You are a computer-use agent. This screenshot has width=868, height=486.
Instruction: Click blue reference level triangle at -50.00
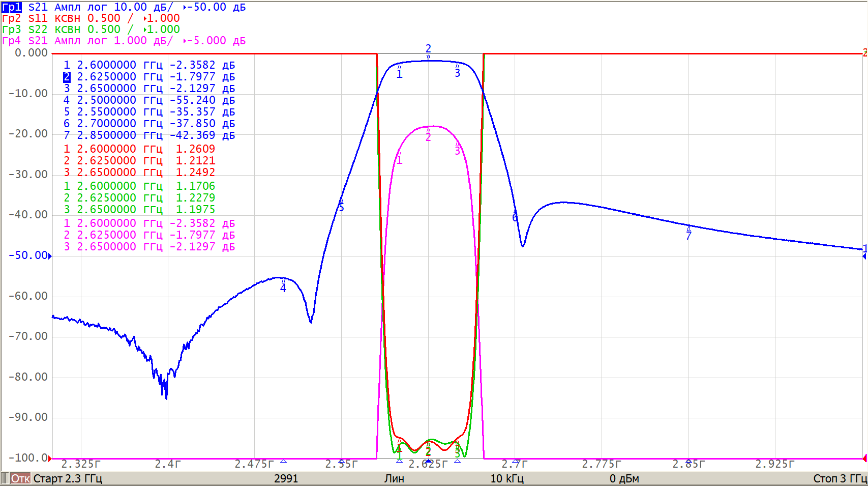[x=50, y=256]
